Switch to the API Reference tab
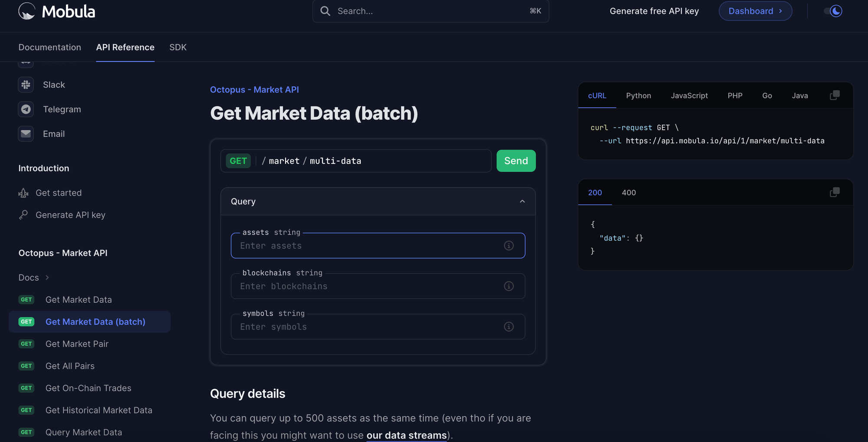The height and width of the screenshot is (442, 868). pyautogui.click(x=125, y=47)
